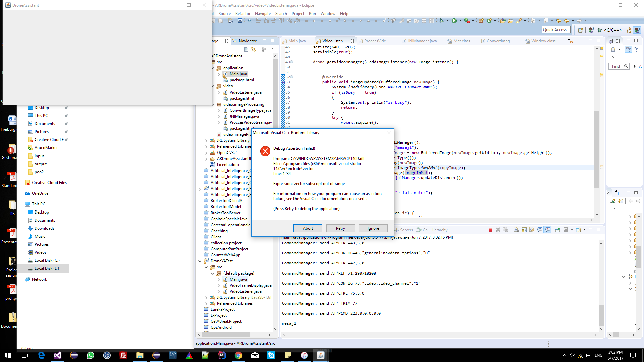Clear the Console output icon
The height and width of the screenshot is (362, 644).
pos(516,230)
